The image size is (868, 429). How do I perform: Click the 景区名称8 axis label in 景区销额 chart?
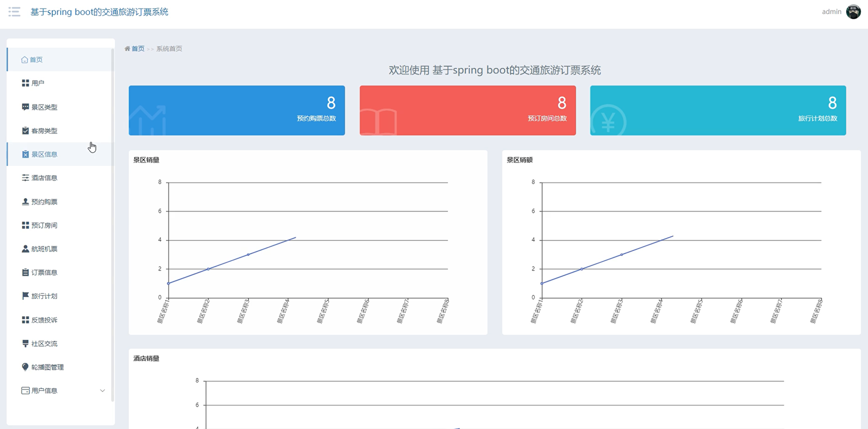(816, 311)
